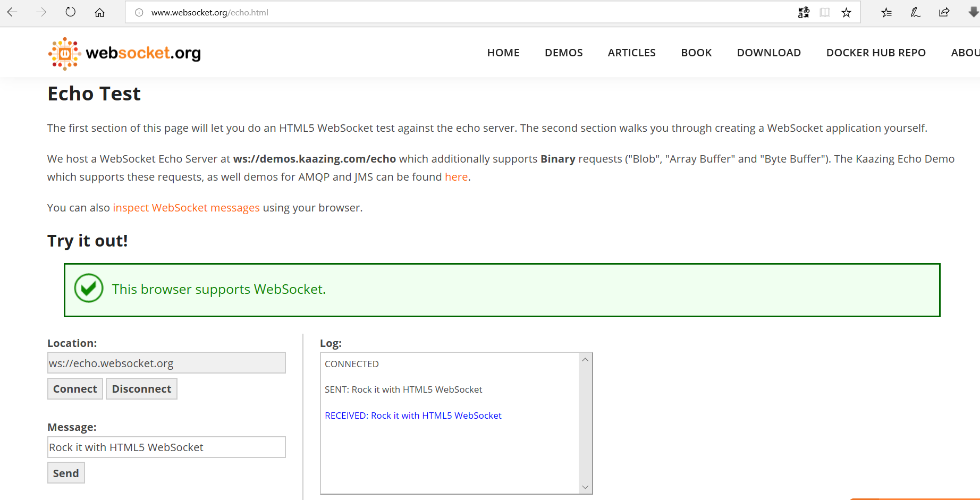Follow the 'inspect WebSocket messages' link
This screenshot has height=500, width=980.
(x=186, y=208)
